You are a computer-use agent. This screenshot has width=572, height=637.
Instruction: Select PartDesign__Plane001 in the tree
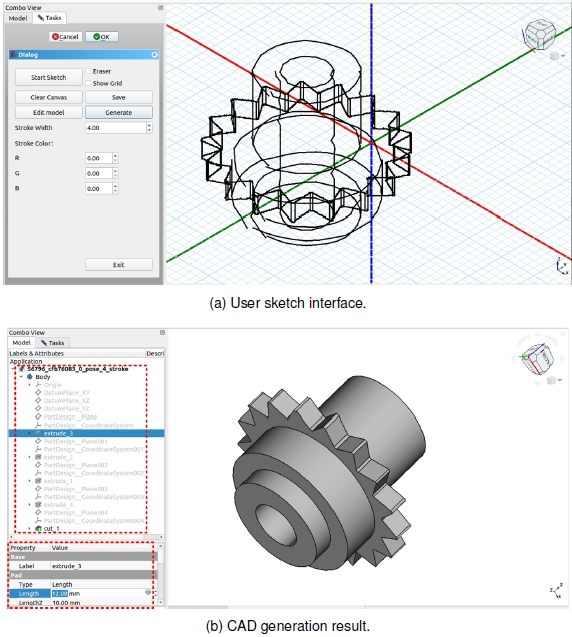point(72,442)
